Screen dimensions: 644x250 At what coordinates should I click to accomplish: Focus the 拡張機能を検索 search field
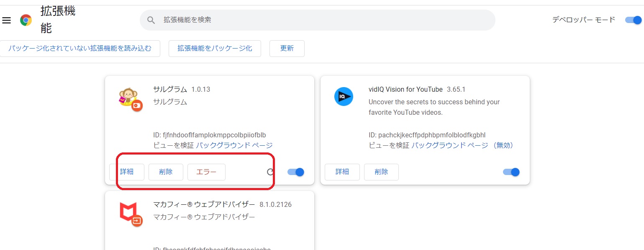318,20
